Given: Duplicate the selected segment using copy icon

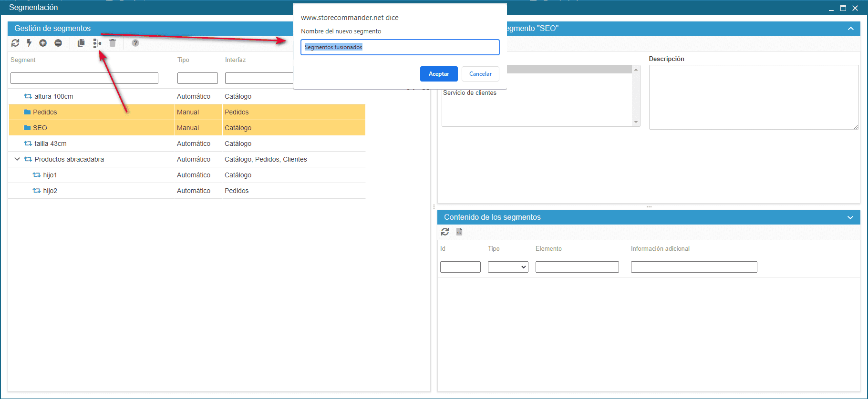Looking at the screenshot, I should click(81, 43).
